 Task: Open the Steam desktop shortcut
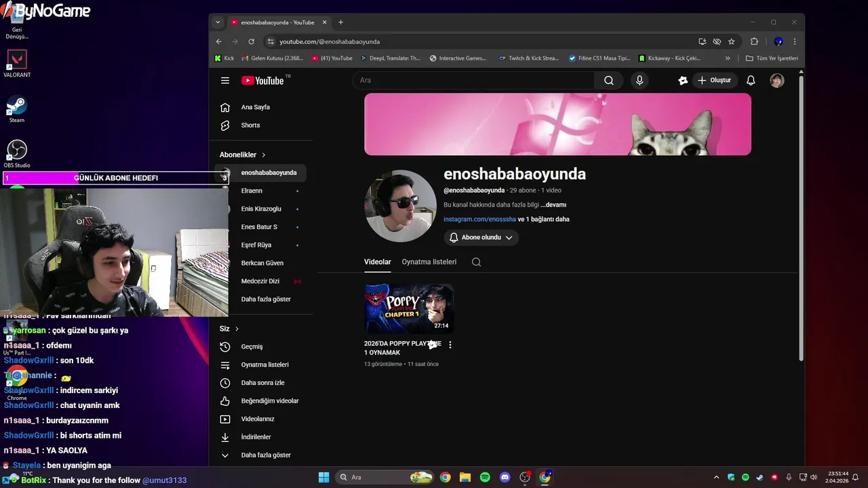tap(16, 110)
